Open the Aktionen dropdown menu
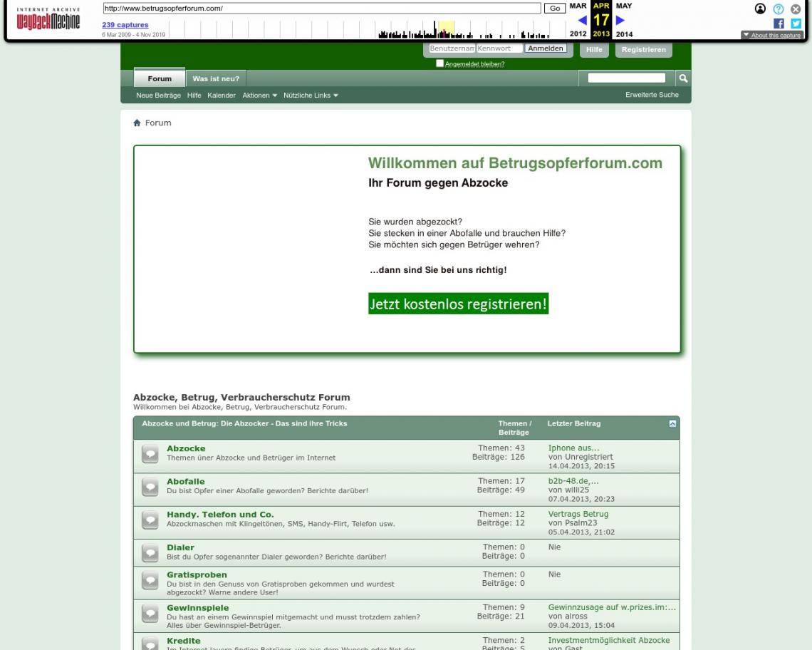This screenshot has width=812, height=650. pos(259,96)
